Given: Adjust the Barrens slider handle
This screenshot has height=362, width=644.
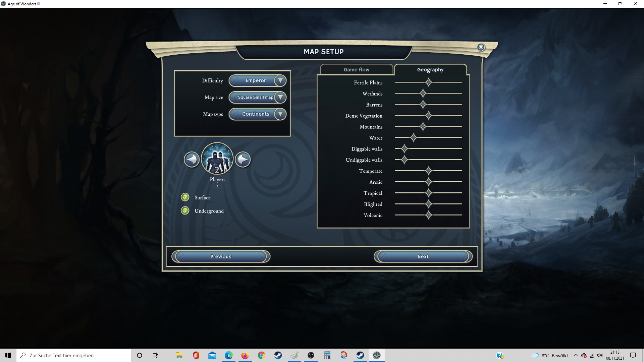Looking at the screenshot, I should (x=423, y=104).
